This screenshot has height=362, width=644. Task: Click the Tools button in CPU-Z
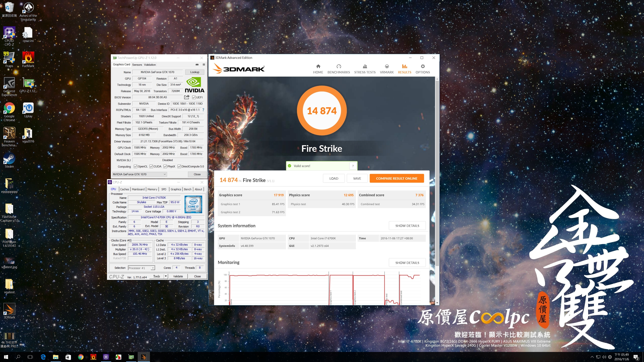157,276
